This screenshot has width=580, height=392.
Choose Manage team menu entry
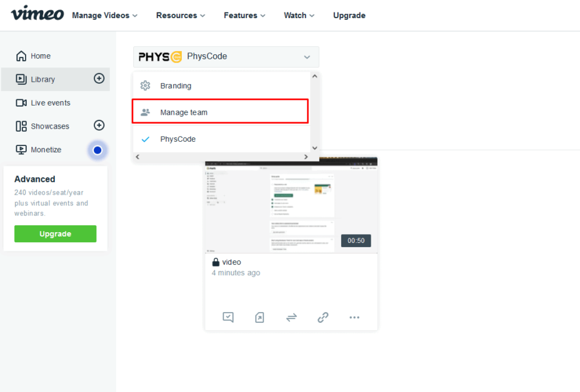pos(220,111)
